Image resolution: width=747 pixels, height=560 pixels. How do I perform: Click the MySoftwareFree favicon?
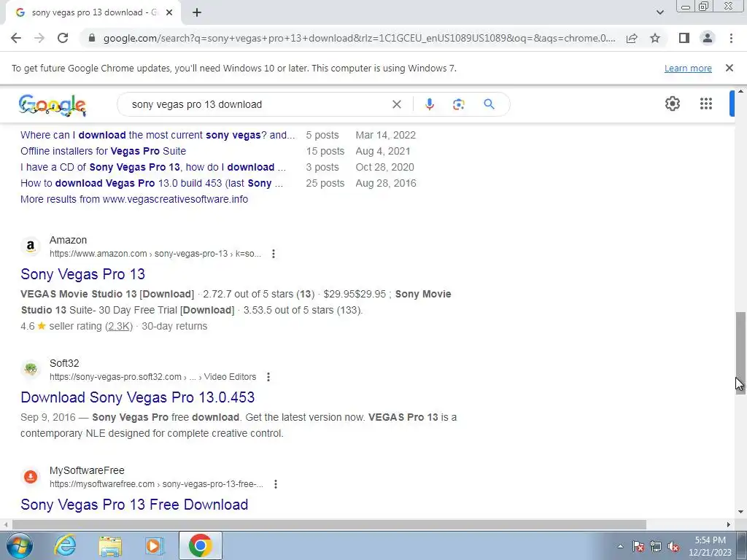31,477
